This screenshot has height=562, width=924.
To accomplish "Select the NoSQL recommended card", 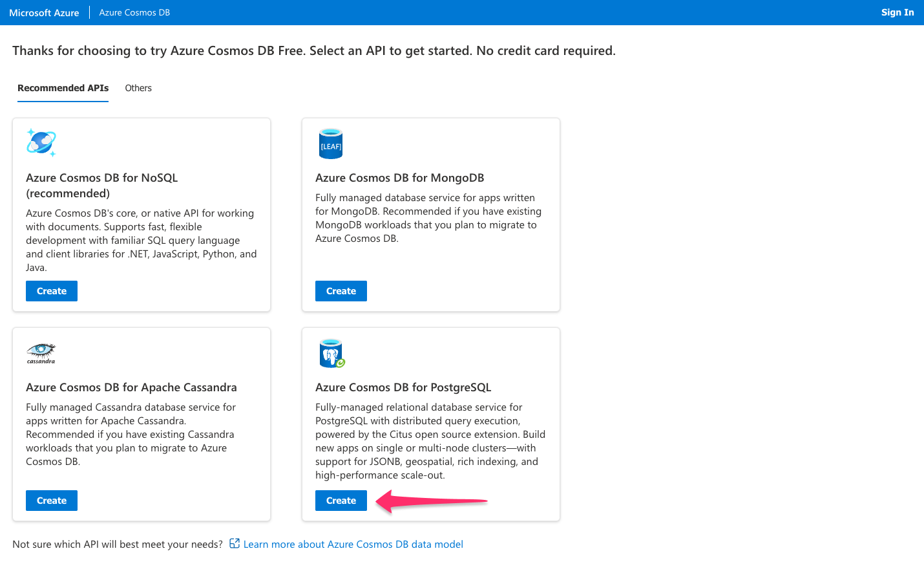I will tap(142, 214).
